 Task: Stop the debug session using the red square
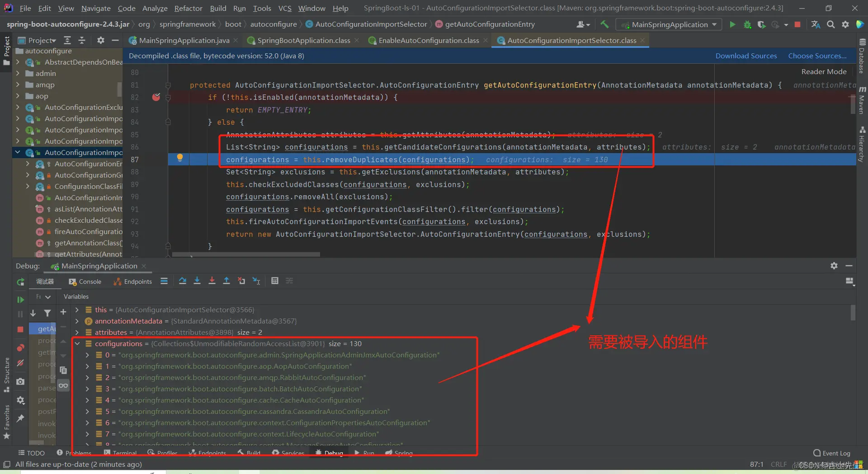pos(20,329)
